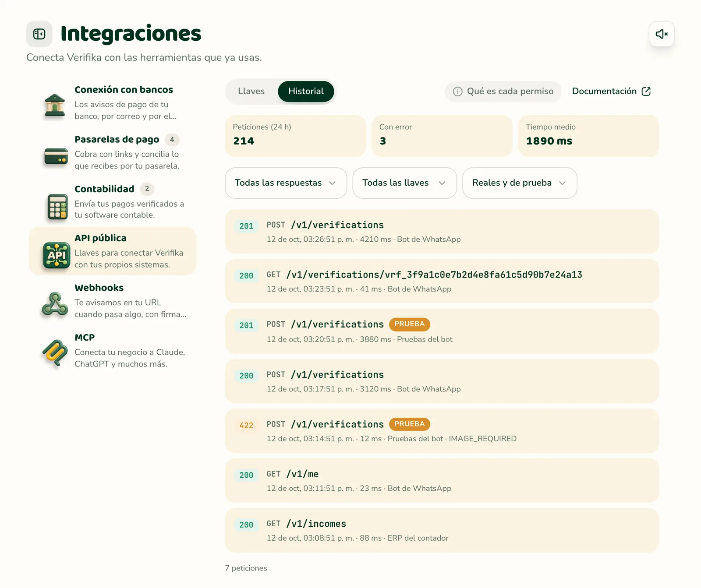701x588 pixels.
Task: Open the 03:26:51 POST verifications request
Action: (442, 232)
